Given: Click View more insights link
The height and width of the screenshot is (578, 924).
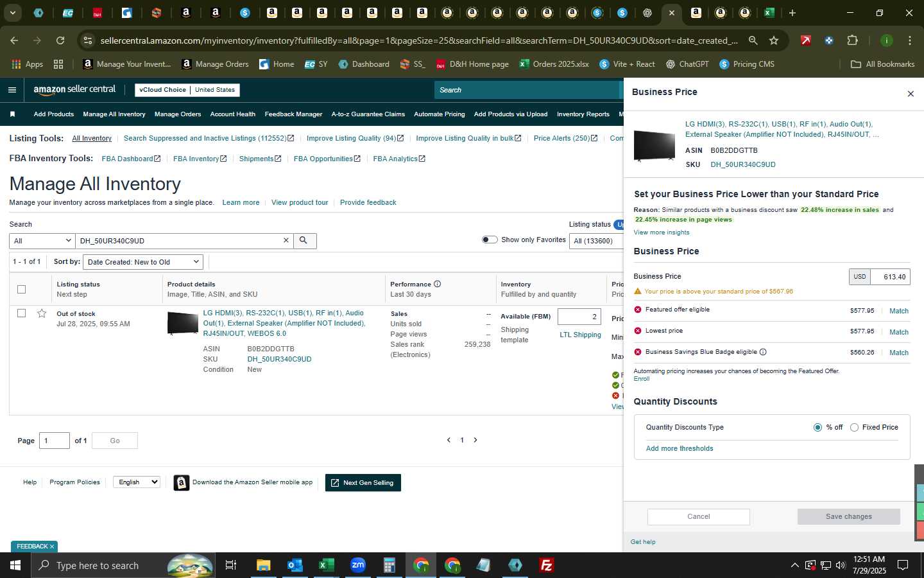Looking at the screenshot, I should [662, 232].
